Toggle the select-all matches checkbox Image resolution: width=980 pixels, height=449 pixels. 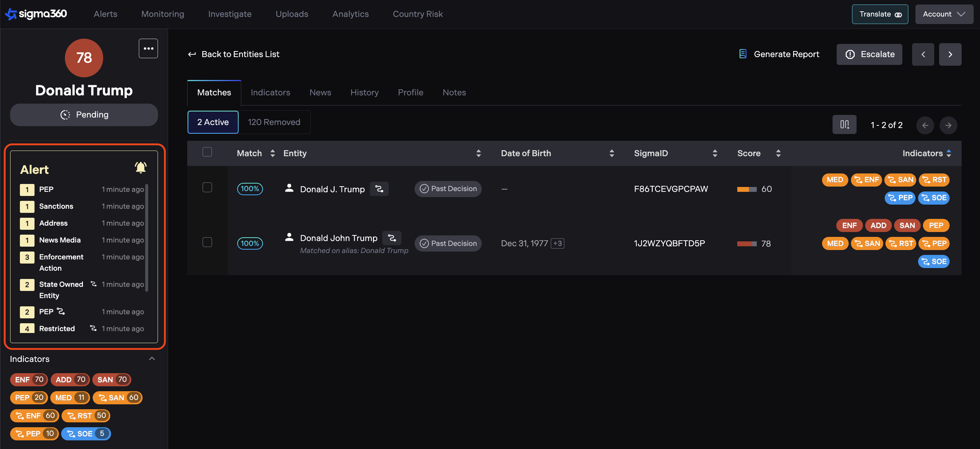[x=207, y=152]
